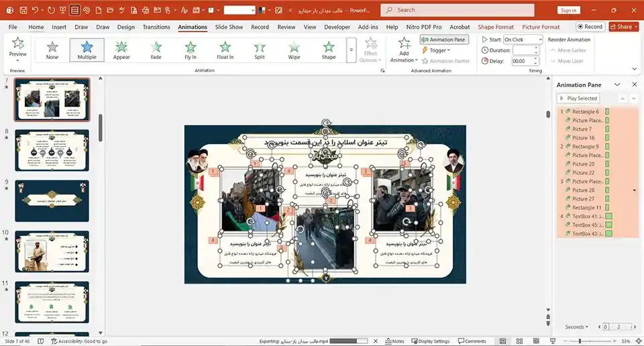The height and width of the screenshot is (346, 644).
Task: Select the Multiple animation option
Action: point(87,50)
